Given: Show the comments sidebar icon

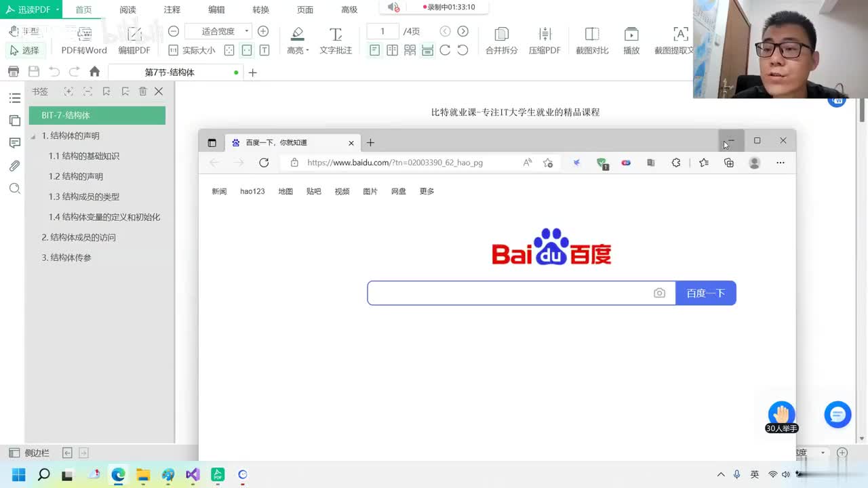Looking at the screenshot, I should 14,143.
